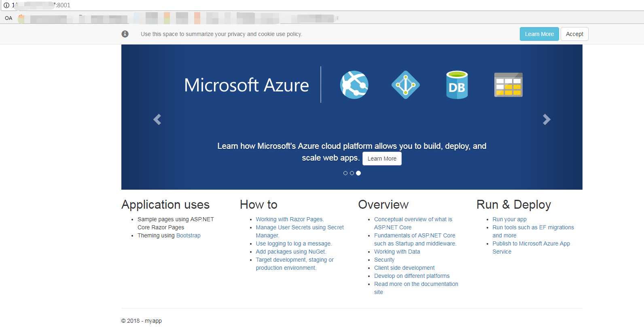Open 'Manage User Secrets using Secret Manager'
The image size is (644, 328).
pyautogui.click(x=300, y=231)
